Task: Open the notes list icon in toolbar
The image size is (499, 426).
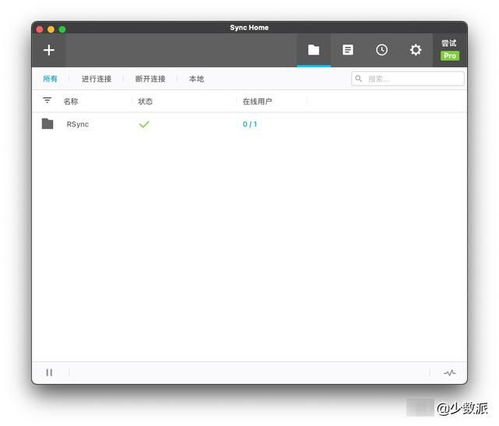Action: (x=348, y=50)
